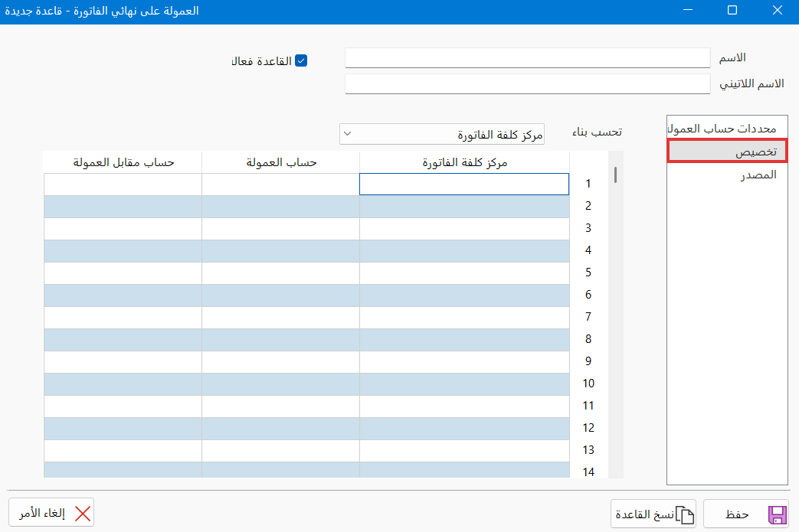Click حساب العمولة cell in row 6
This screenshot has height=532, width=799.
point(281,295)
